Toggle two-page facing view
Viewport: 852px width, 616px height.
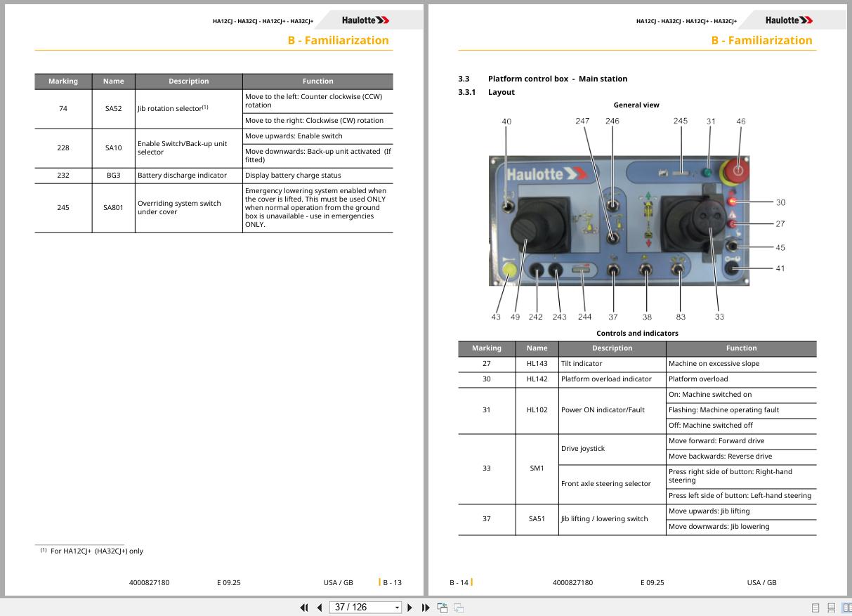tap(846, 608)
